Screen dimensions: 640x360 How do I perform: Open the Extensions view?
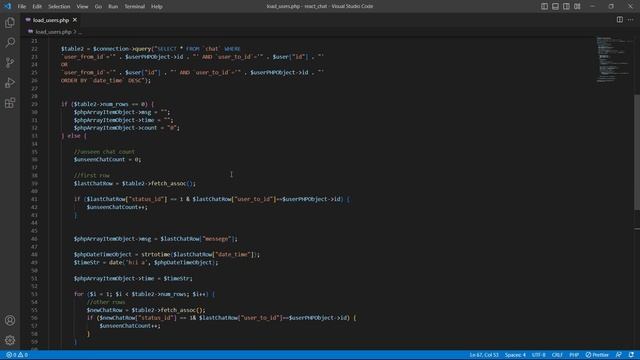pos(10,103)
